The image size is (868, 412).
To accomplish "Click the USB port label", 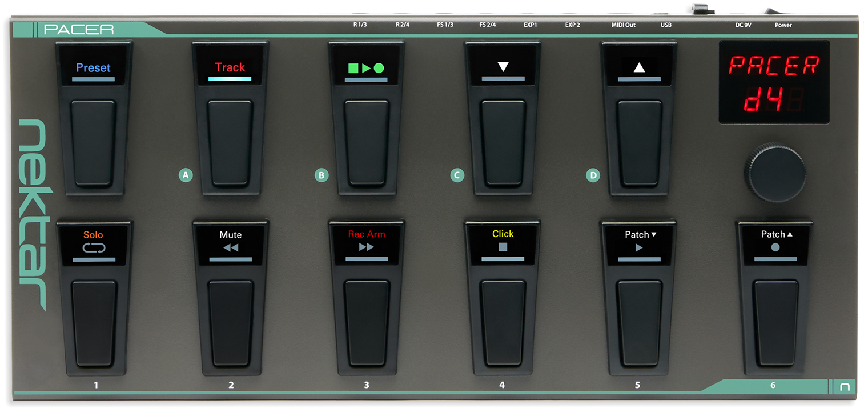I will (666, 25).
